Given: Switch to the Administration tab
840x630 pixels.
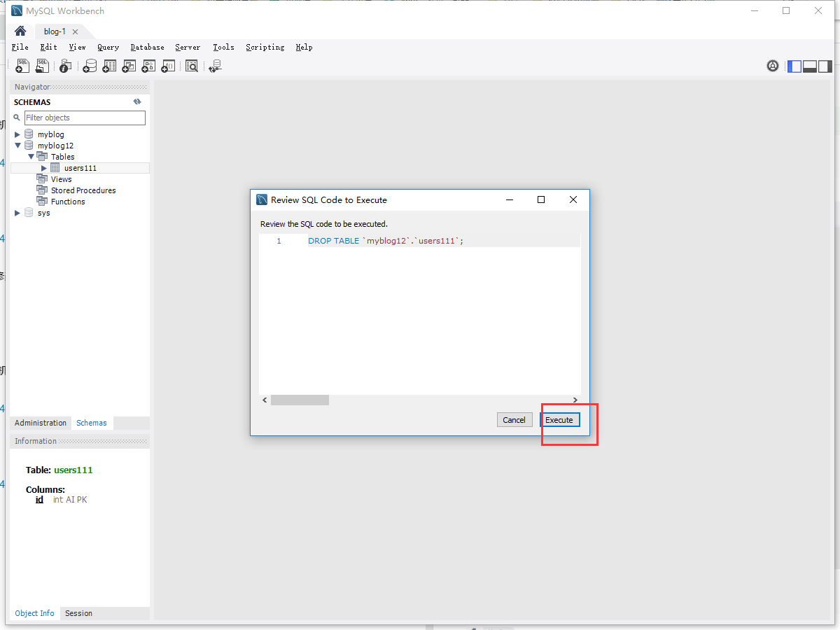Looking at the screenshot, I should 41,423.
